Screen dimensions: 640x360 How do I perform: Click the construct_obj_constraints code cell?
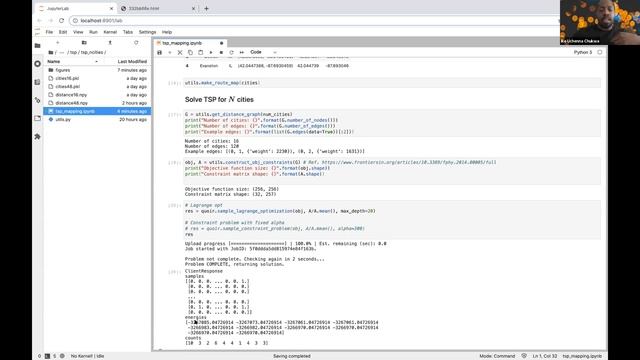392,171
